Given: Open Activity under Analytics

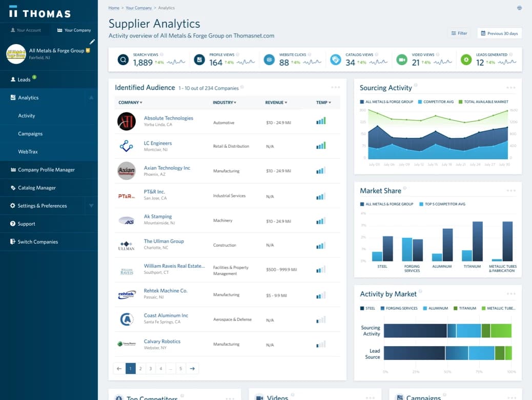Looking at the screenshot, I should [27, 116].
